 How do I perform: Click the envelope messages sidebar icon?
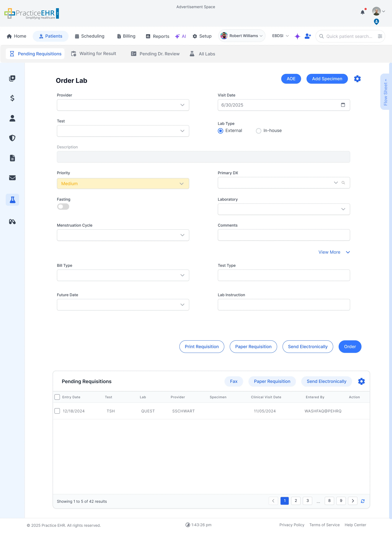click(x=12, y=178)
